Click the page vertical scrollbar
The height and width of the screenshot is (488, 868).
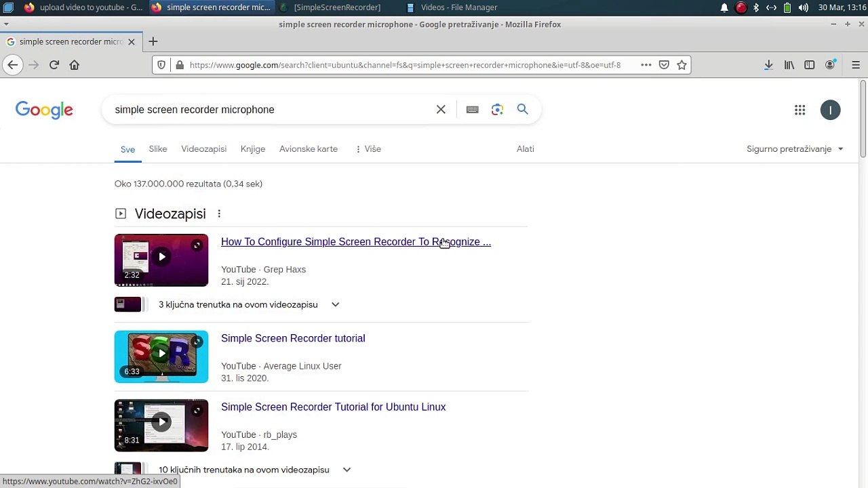863,119
